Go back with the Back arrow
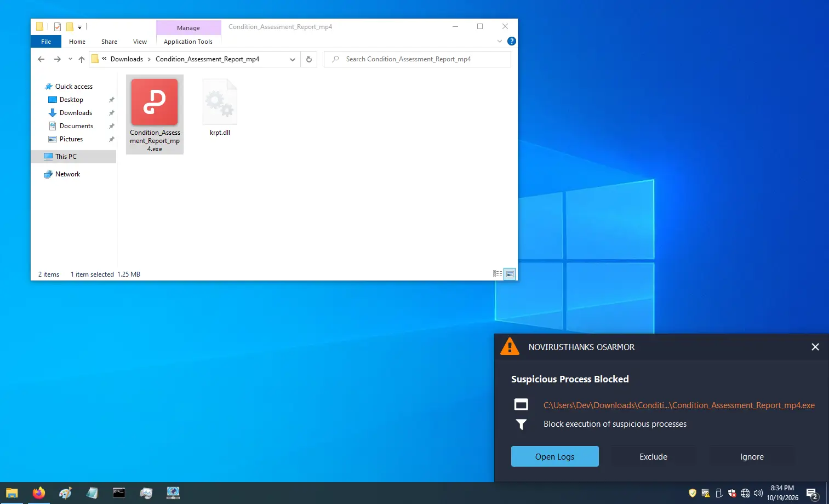The image size is (829, 504). (x=41, y=59)
